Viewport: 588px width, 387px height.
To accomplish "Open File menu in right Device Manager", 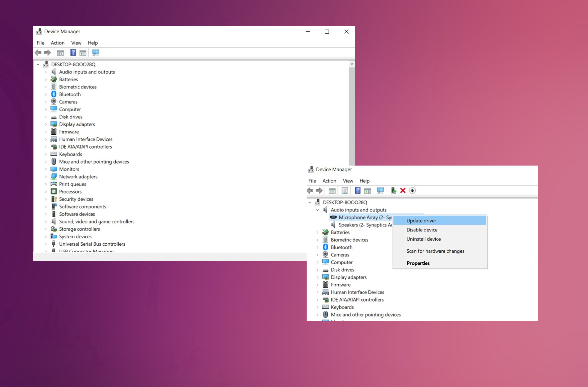I will (312, 181).
